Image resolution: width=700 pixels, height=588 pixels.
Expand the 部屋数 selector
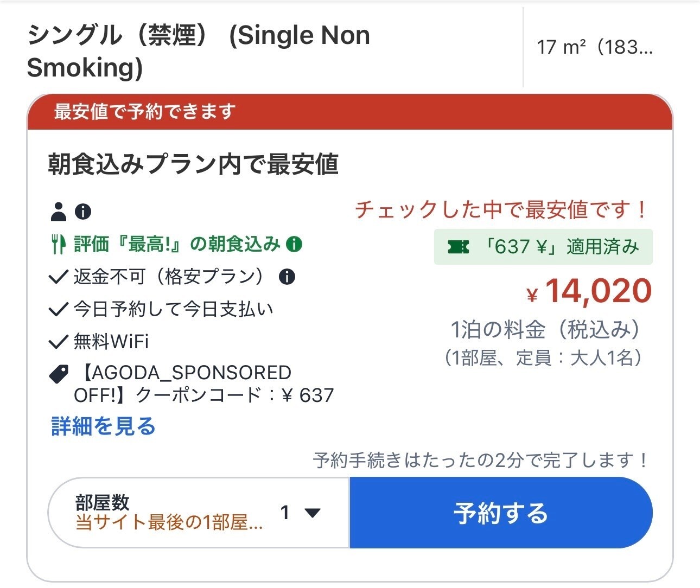click(x=199, y=513)
